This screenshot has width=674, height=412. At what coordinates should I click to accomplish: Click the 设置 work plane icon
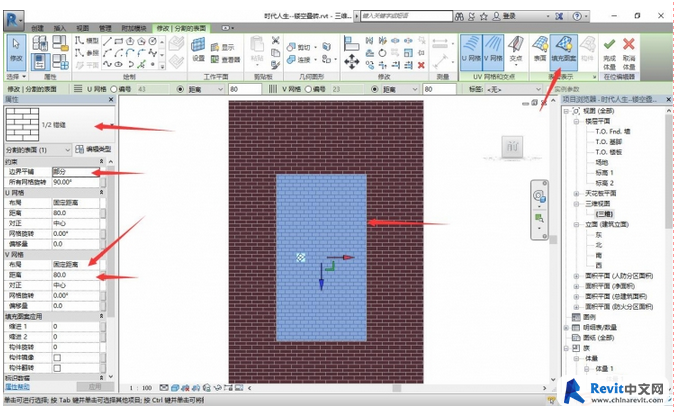(198, 49)
